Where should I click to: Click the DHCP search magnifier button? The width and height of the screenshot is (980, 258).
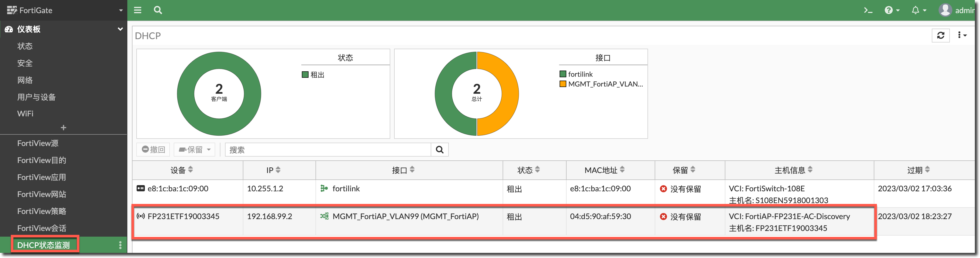pyautogui.click(x=439, y=150)
